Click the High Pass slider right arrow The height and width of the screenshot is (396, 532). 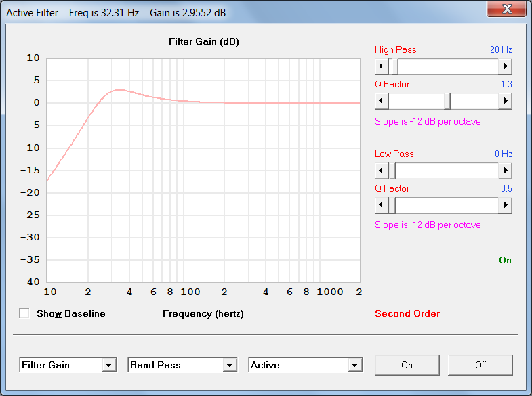(x=505, y=66)
